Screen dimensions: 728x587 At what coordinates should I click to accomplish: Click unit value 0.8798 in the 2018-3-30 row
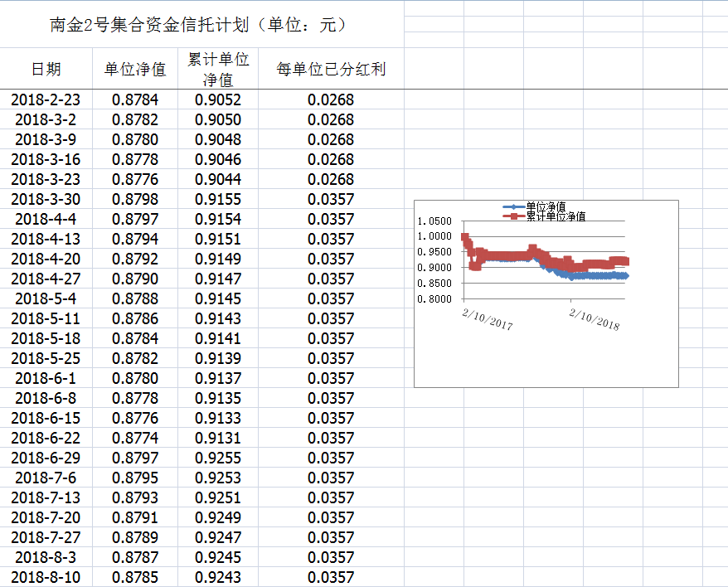pyautogui.click(x=135, y=199)
